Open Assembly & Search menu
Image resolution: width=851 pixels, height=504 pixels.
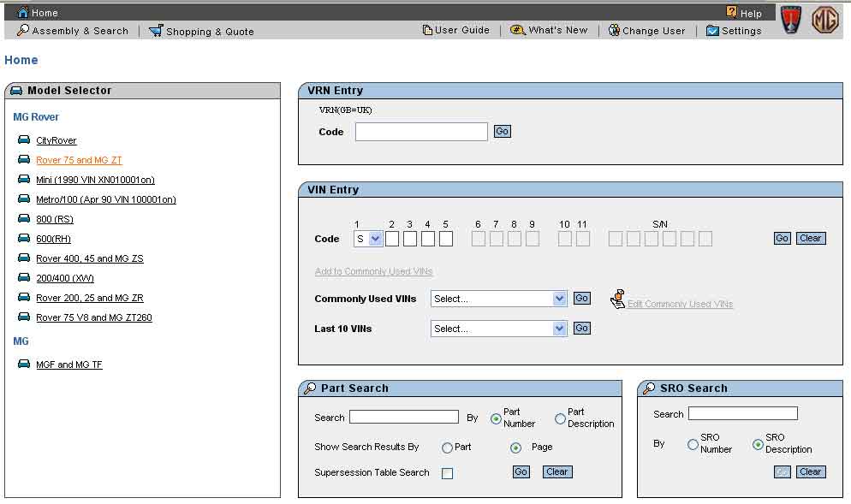pos(80,31)
